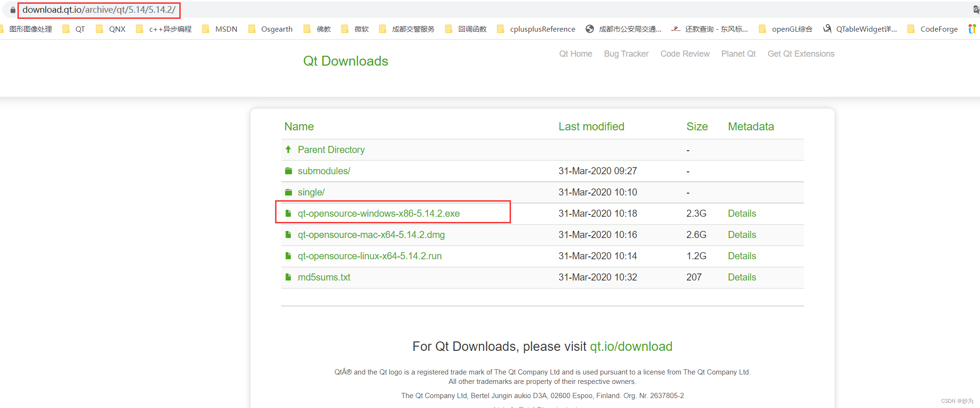The image size is (980, 408).
Task: Open the 还款查询 - 东风标 bookmark
Action: click(710, 29)
